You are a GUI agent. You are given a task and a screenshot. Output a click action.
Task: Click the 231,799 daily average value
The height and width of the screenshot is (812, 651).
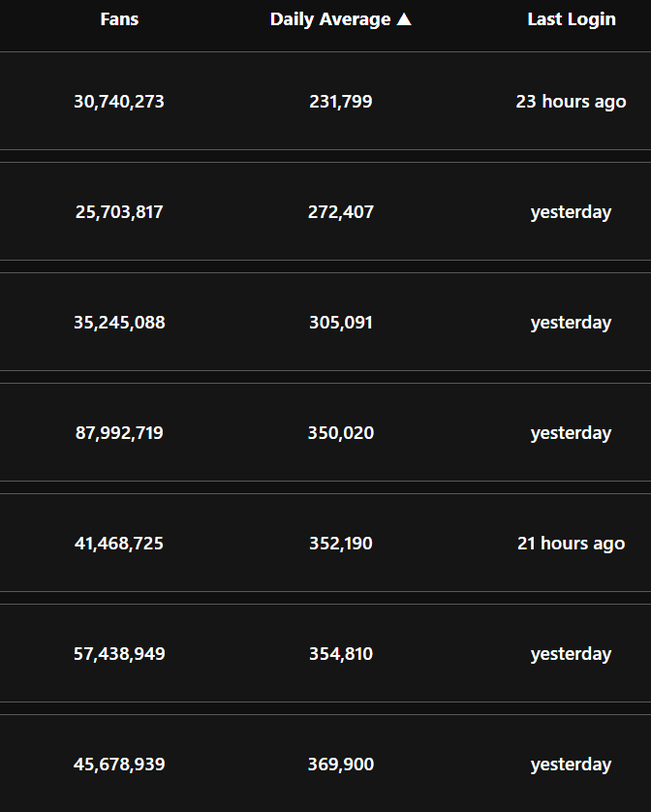(340, 101)
